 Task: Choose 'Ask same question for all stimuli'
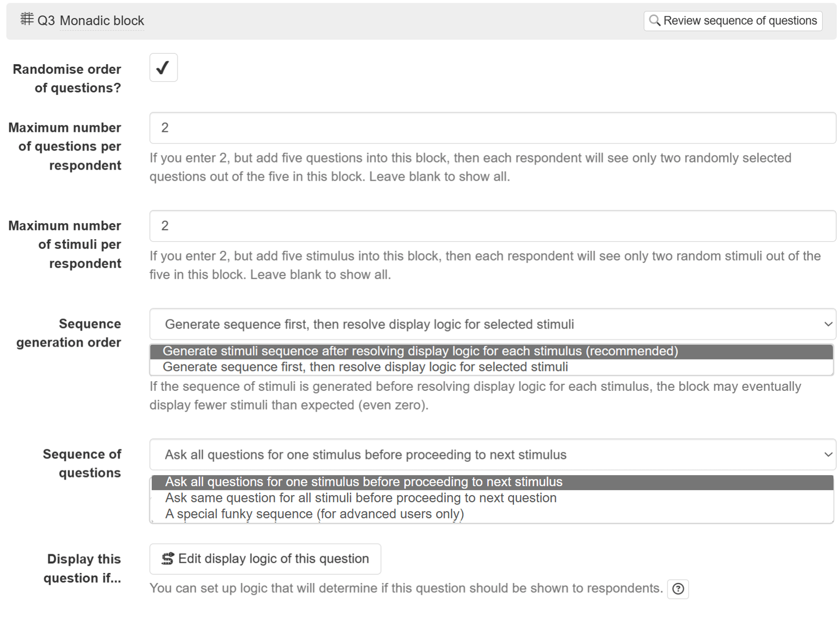coord(360,498)
